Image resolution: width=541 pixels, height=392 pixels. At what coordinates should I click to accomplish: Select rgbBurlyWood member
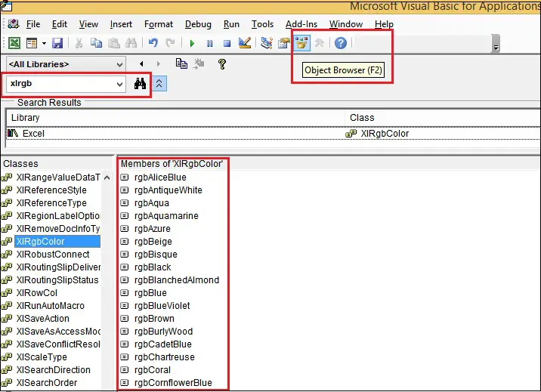click(x=163, y=332)
